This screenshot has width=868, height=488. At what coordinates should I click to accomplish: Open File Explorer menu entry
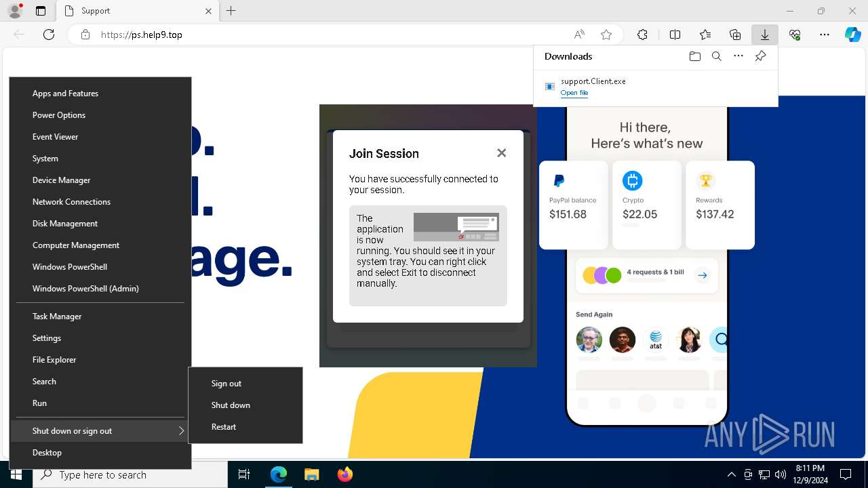[101, 360]
